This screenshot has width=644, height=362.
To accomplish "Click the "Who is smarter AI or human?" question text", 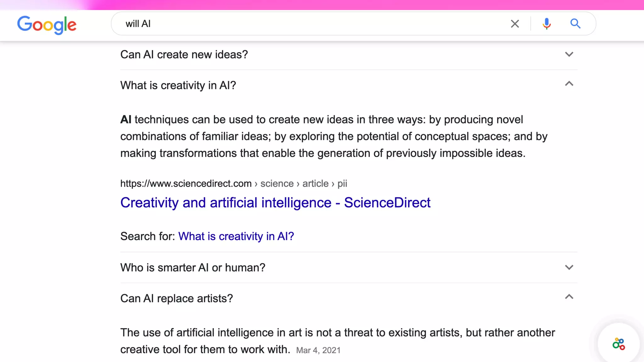I will (x=193, y=268).
